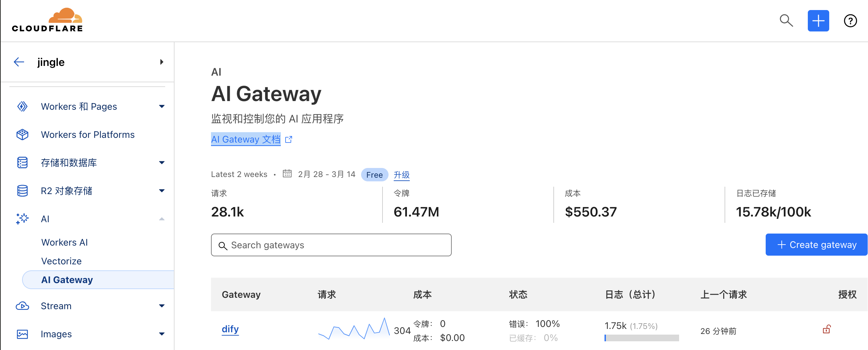Click the Workers for Platforms cube icon
868x350 pixels.
pos(22,135)
